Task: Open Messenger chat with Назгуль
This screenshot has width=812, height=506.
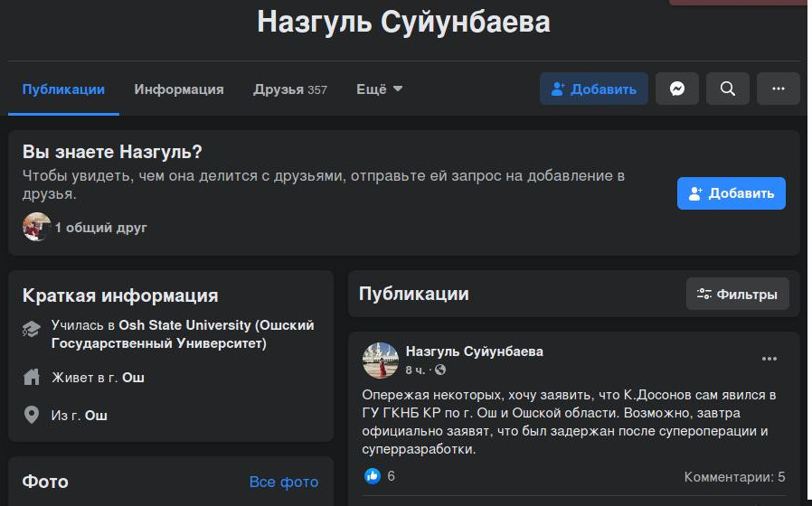Action: (x=677, y=89)
